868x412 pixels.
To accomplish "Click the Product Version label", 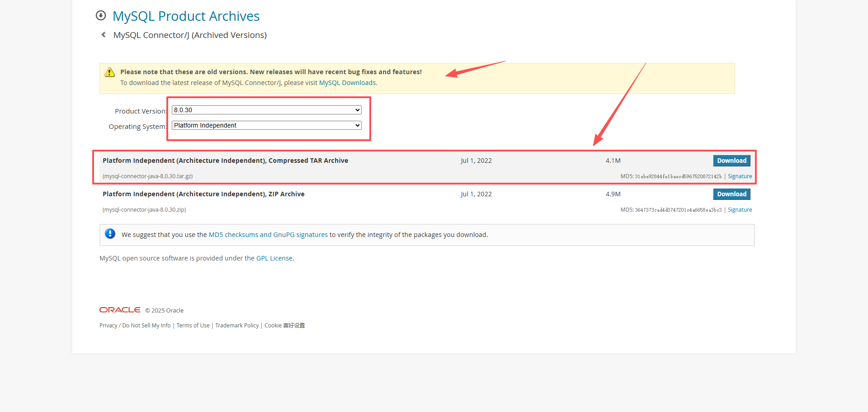I will [x=141, y=111].
